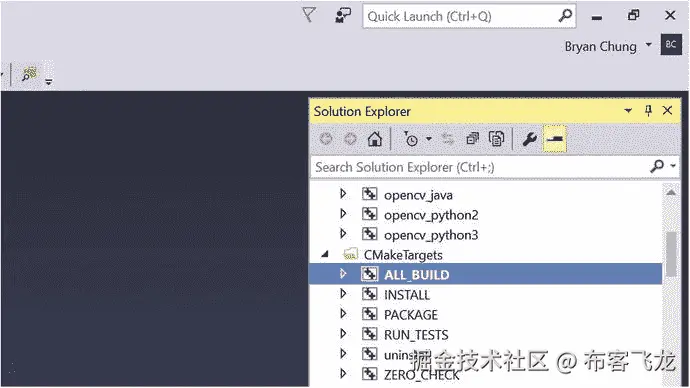This screenshot has width=690, height=388.
Task: Click the INSTALL project icon
Action: 369,293
